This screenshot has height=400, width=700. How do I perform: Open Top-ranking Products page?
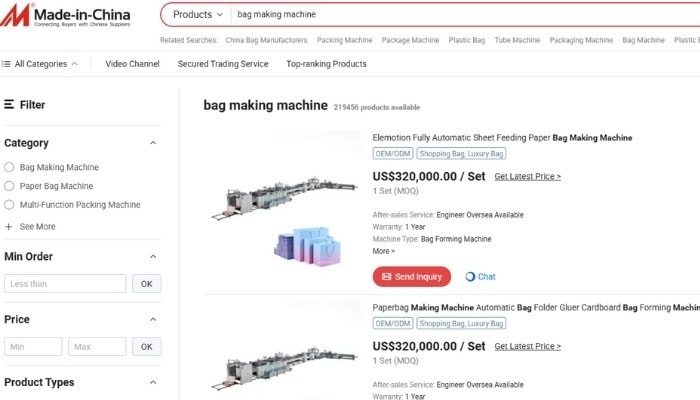click(x=326, y=64)
